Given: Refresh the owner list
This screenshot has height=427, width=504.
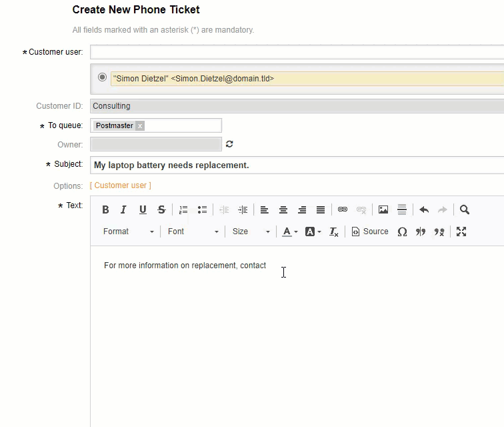Looking at the screenshot, I should tap(229, 144).
